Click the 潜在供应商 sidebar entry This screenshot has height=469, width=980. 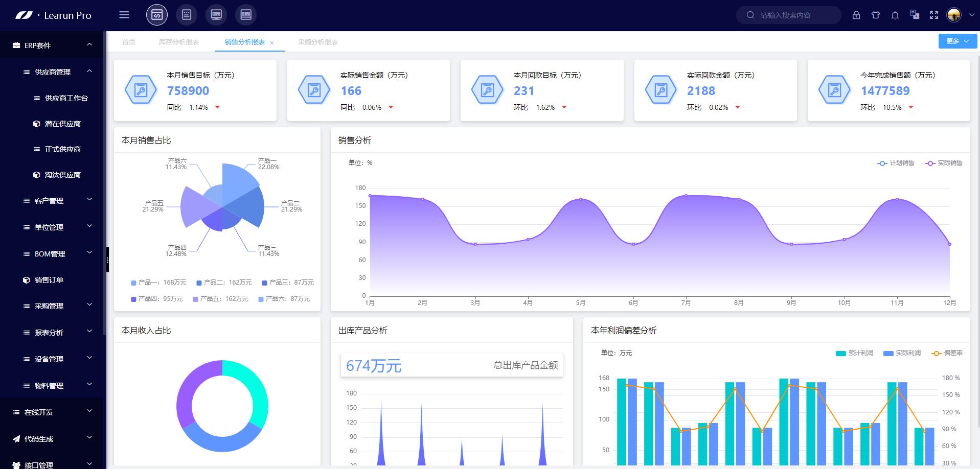click(63, 124)
